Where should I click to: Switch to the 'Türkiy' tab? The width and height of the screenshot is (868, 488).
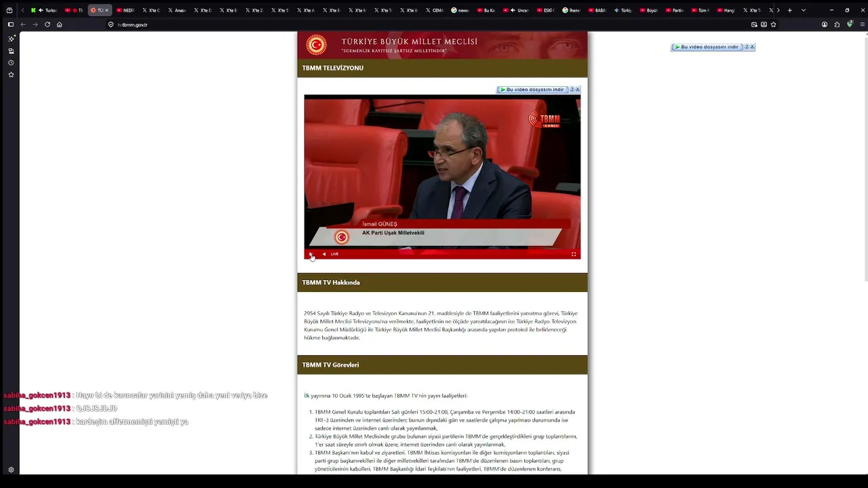[x=623, y=10]
